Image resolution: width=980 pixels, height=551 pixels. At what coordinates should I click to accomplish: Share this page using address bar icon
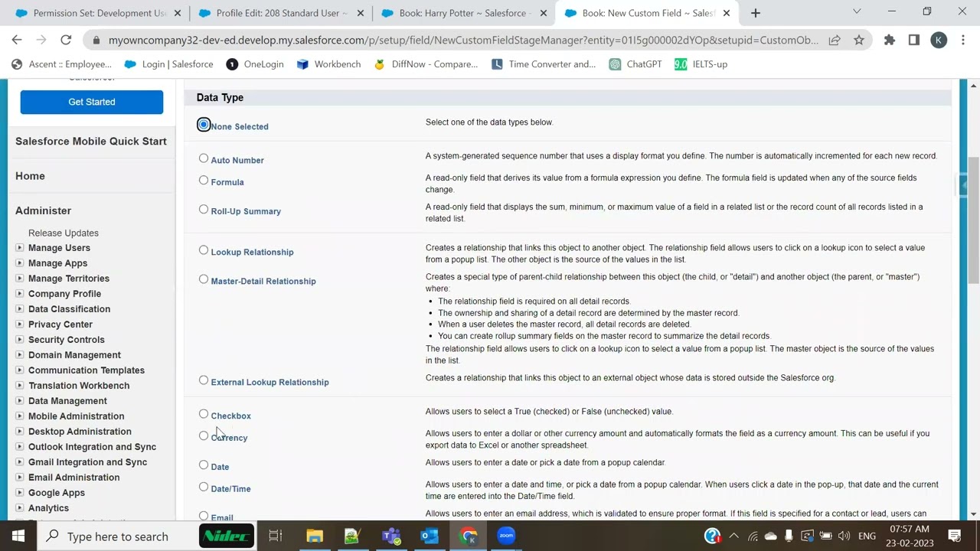click(x=835, y=40)
